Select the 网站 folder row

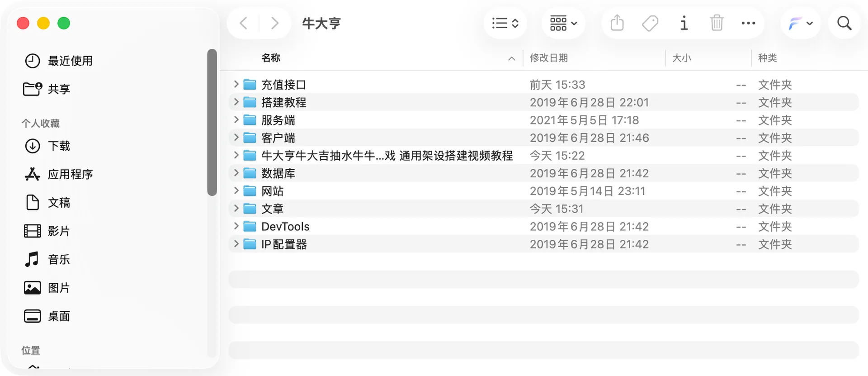click(543, 191)
